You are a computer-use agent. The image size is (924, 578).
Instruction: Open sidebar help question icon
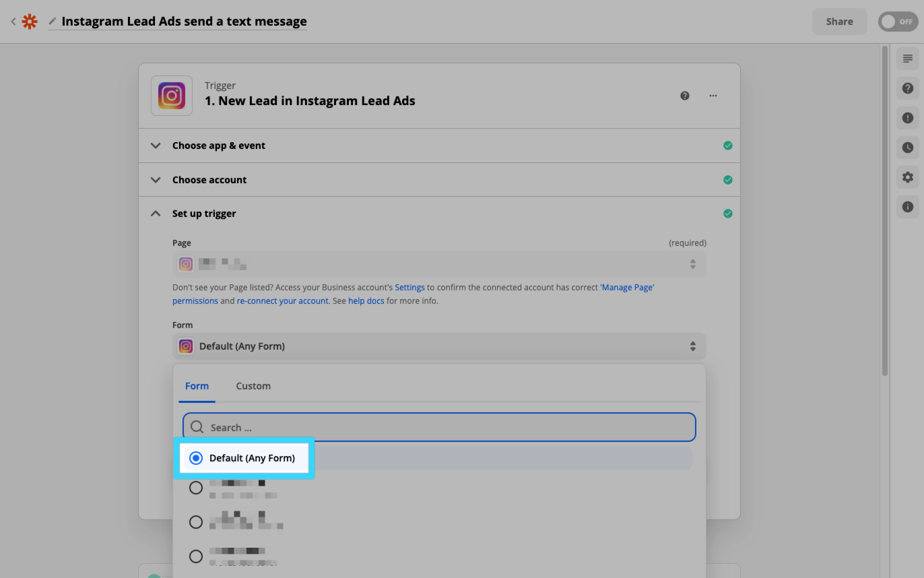click(908, 88)
